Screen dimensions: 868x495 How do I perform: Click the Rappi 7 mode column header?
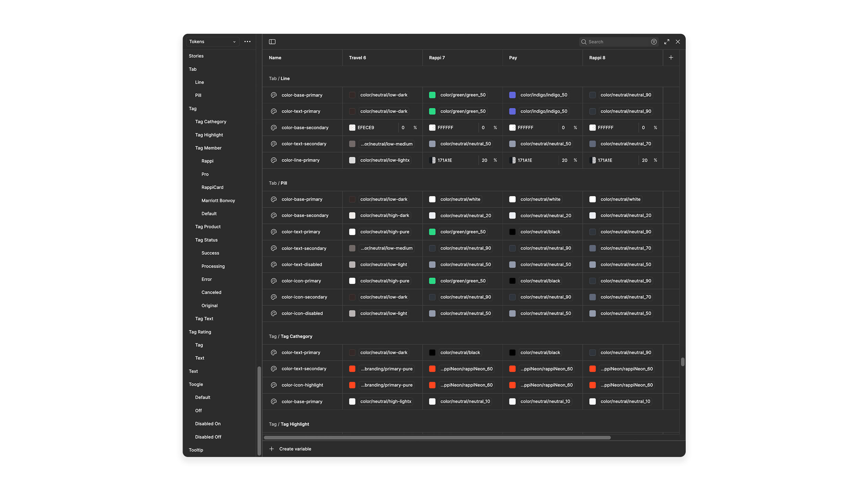pyautogui.click(x=437, y=57)
